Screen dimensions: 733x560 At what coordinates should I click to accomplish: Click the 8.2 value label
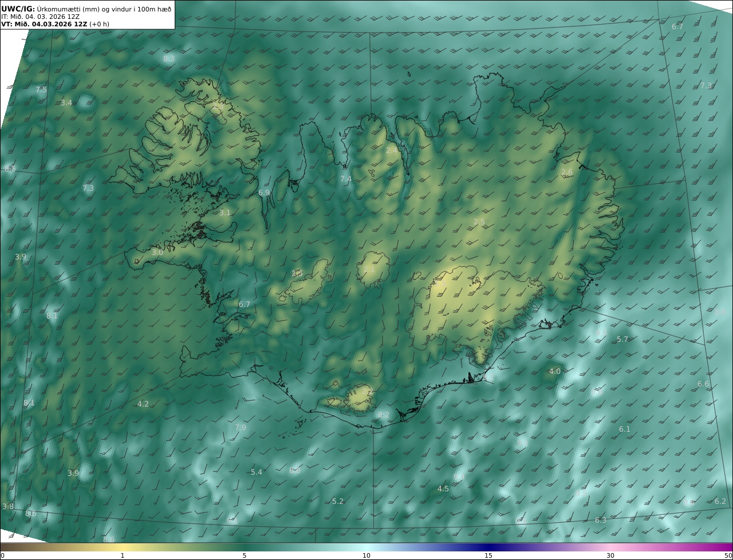click(x=384, y=415)
